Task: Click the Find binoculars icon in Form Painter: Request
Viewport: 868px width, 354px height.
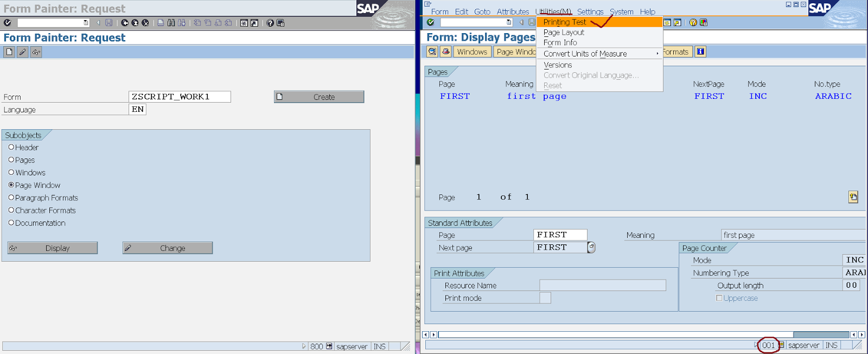Action: coord(171,23)
